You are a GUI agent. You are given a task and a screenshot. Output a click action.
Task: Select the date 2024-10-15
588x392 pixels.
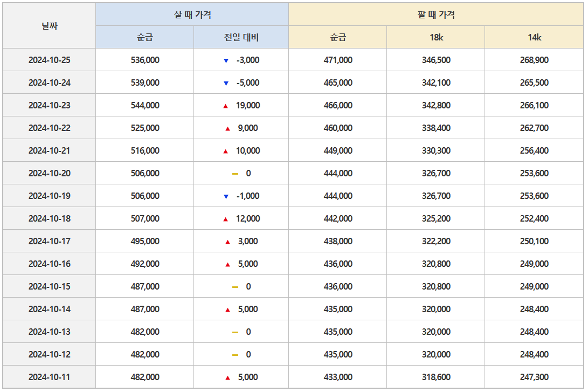click(x=50, y=286)
